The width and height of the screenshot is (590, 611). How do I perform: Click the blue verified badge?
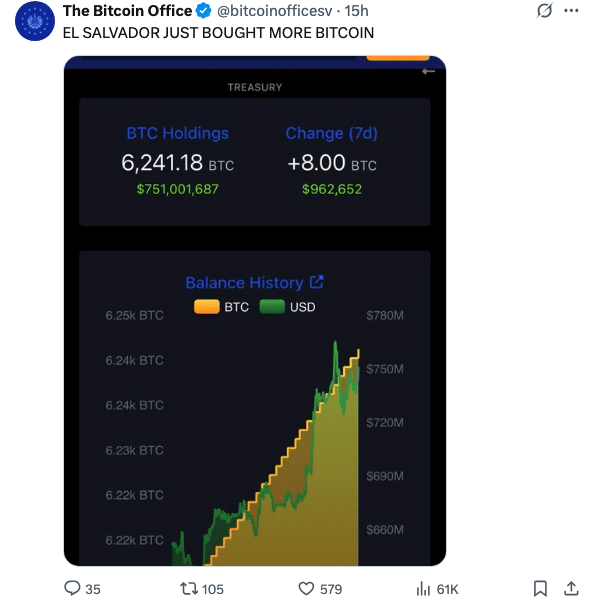203,11
